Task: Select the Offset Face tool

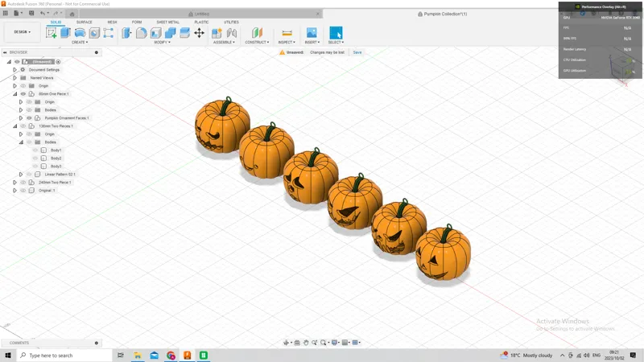Action: click(185, 33)
